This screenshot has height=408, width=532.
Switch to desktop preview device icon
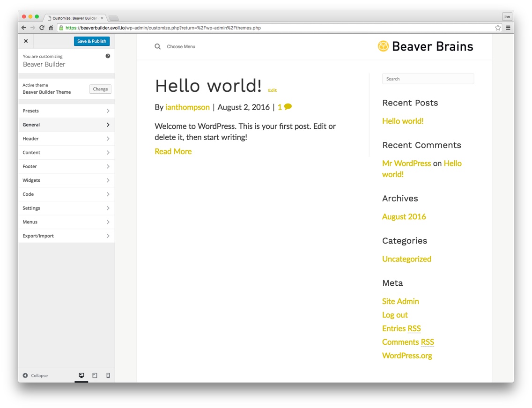tap(81, 375)
